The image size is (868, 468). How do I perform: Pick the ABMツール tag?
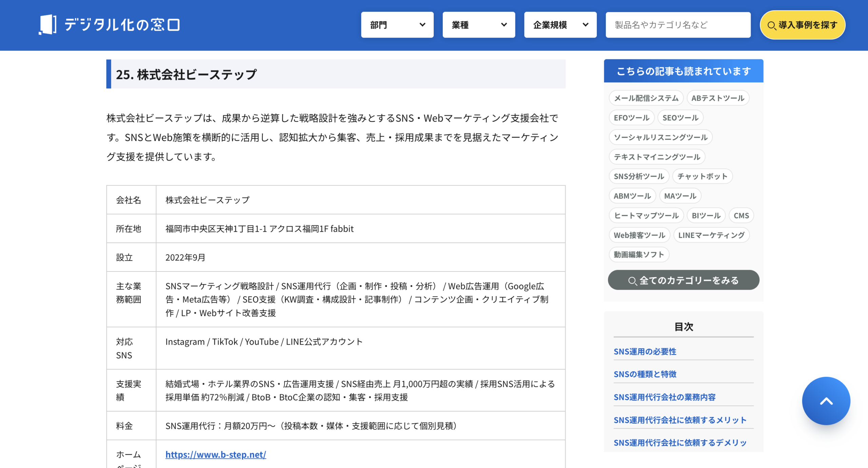tap(632, 196)
